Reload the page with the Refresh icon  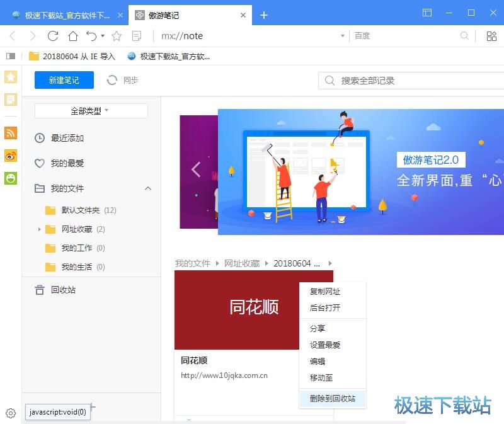[53, 36]
